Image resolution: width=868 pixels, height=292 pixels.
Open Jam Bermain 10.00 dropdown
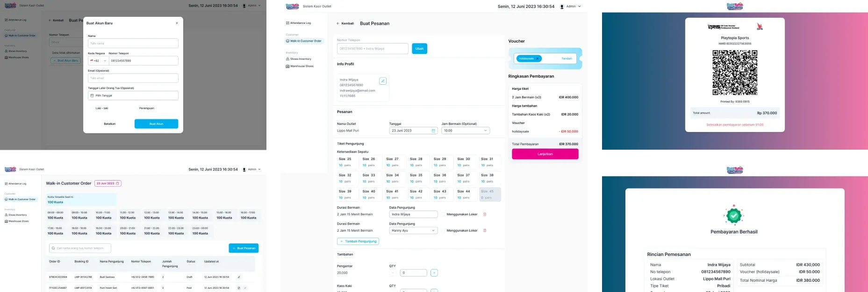[x=466, y=131]
